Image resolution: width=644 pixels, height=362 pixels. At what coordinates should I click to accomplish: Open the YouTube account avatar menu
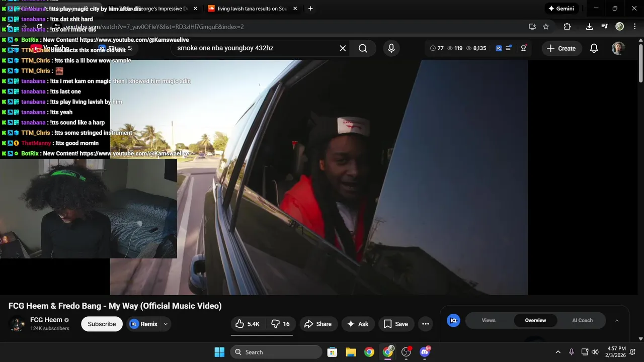tap(618, 48)
